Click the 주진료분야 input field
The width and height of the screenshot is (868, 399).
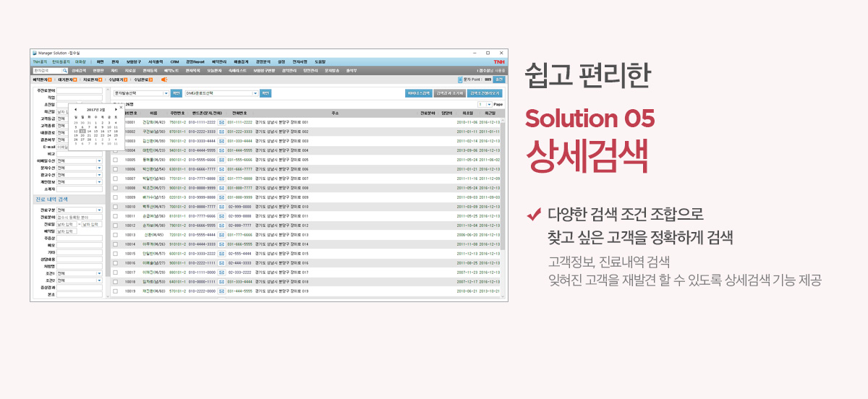[80, 90]
